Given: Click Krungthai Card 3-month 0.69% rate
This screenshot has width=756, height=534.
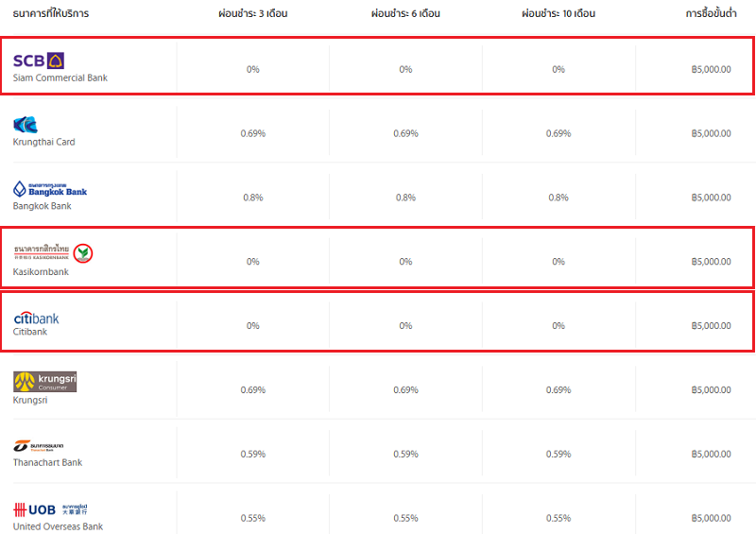Looking at the screenshot, I should point(252,133).
